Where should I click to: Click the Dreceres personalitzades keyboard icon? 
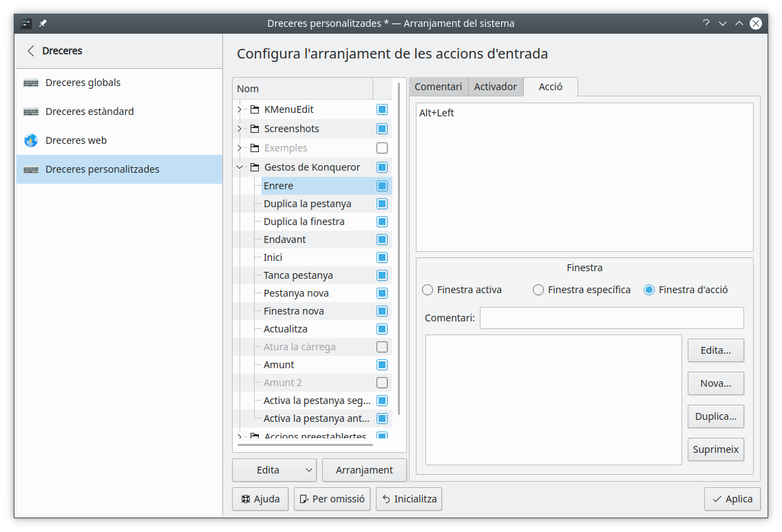point(31,169)
